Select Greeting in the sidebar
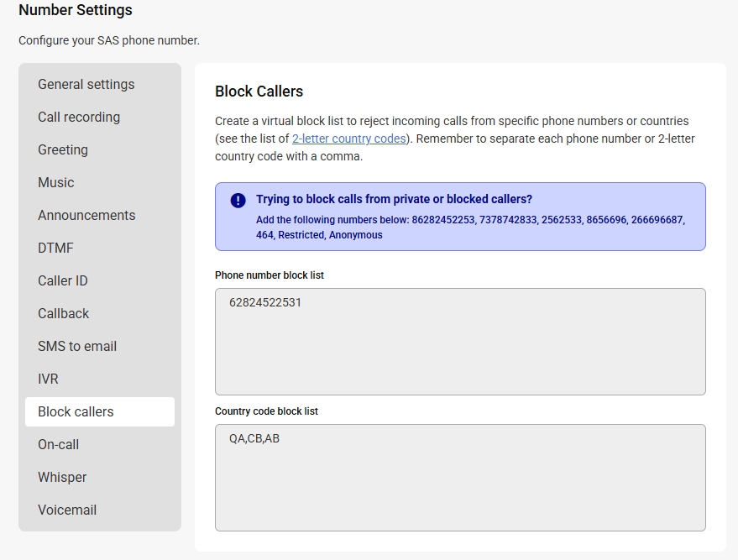 point(63,149)
